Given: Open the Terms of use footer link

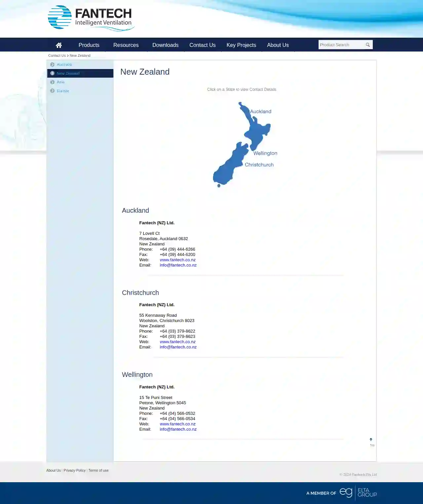Looking at the screenshot, I should [x=98, y=470].
